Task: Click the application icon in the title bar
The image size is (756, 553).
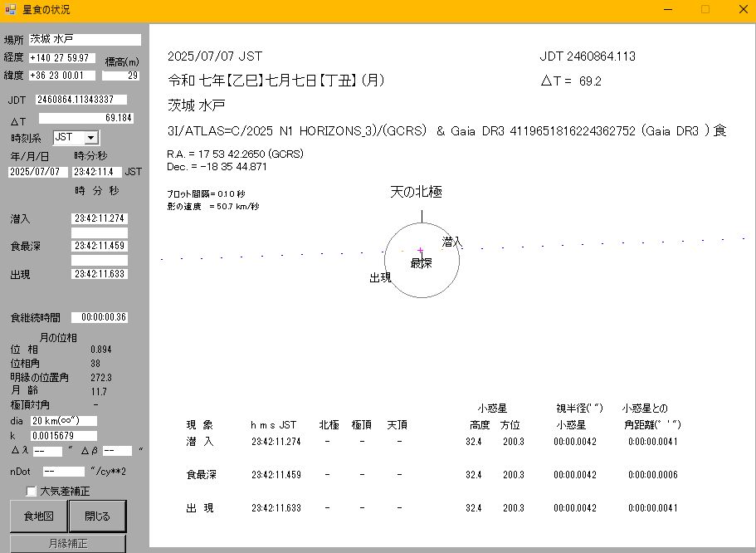Action: point(10,9)
